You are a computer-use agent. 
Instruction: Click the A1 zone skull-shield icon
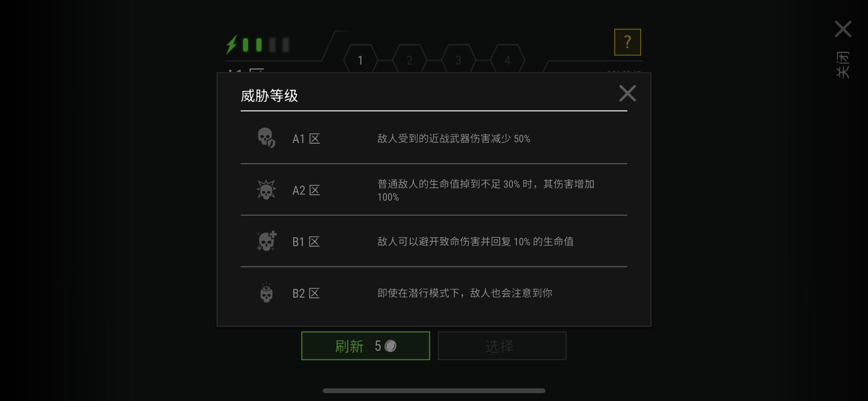(266, 138)
